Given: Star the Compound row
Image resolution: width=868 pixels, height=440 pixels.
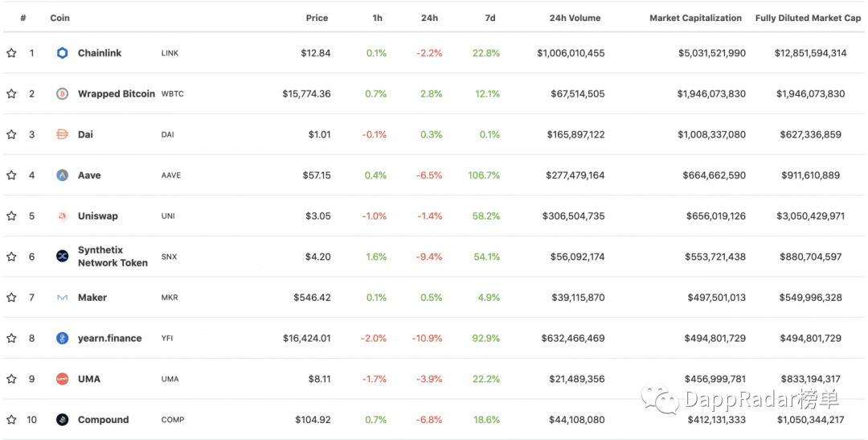Looking at the screenshot, I should [11, 420].
